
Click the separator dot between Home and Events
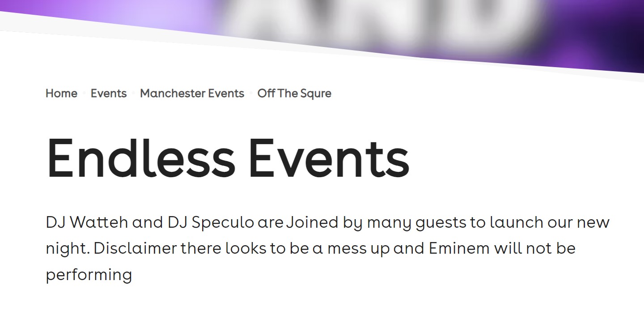click(x=84, y=94)
